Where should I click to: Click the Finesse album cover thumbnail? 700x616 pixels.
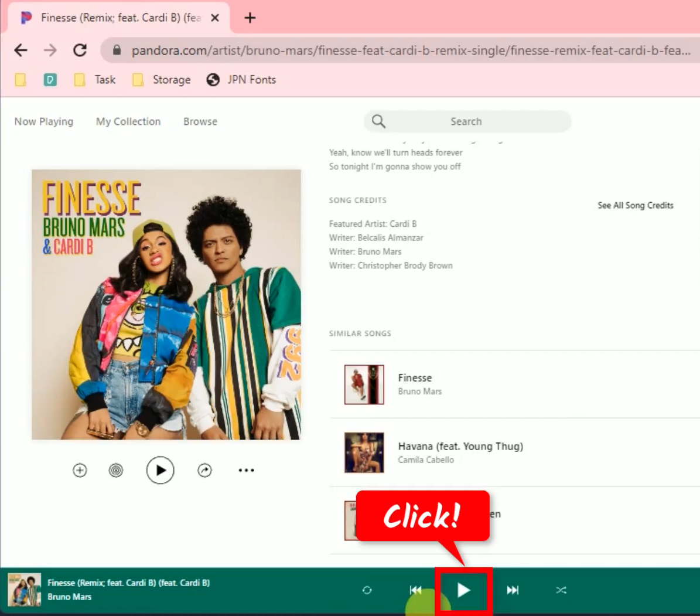point(24,588)
